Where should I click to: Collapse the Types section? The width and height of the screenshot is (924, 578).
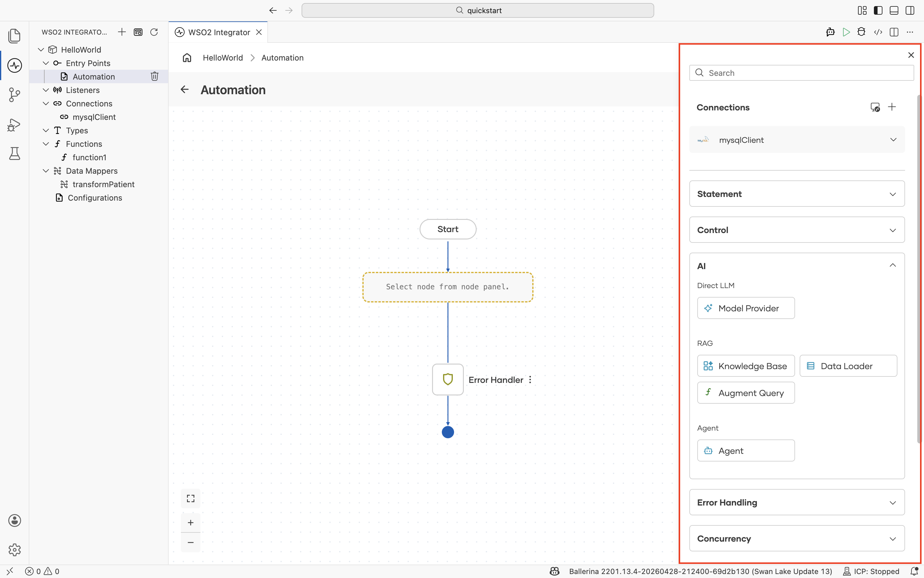pos(46,130)
